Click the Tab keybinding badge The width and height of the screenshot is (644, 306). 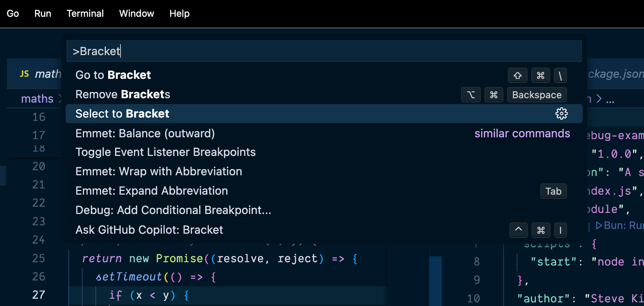(553, 191)
